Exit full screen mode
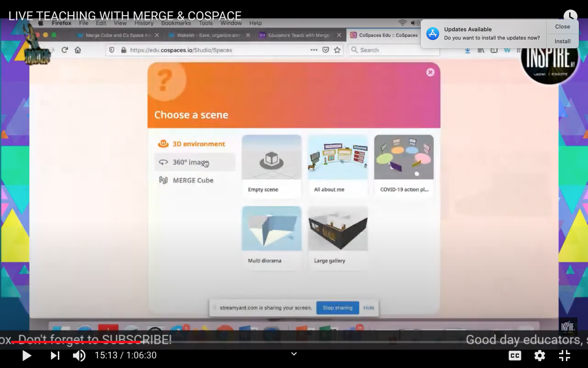 564,356
